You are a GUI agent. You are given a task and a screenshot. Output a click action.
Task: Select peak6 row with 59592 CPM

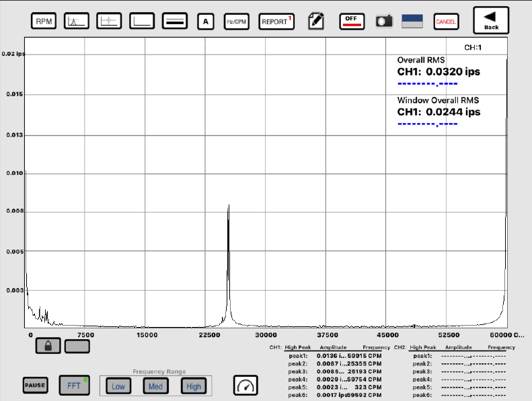coord(335,395)
